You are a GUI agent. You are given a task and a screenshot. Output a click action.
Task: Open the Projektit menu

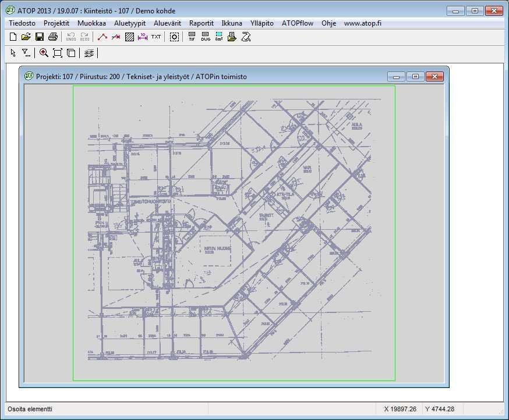click(x=56, y=23)
